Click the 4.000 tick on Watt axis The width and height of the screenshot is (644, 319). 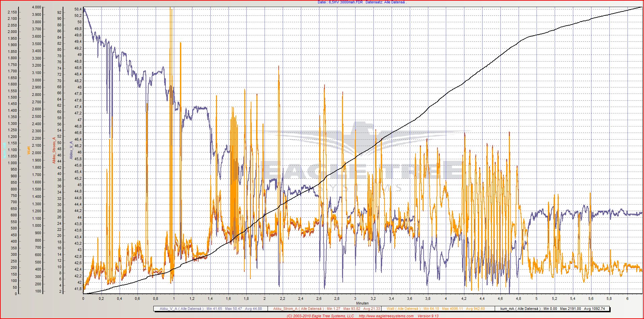36,7
